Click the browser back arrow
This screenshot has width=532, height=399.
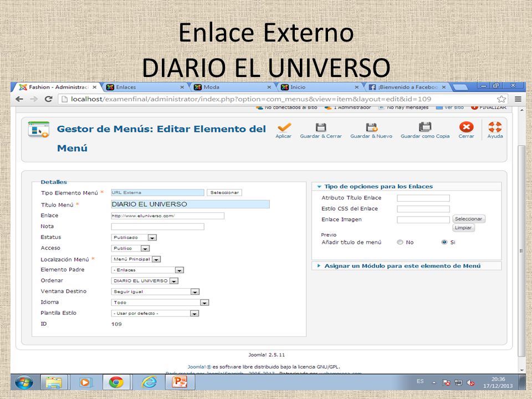(19, 99)
